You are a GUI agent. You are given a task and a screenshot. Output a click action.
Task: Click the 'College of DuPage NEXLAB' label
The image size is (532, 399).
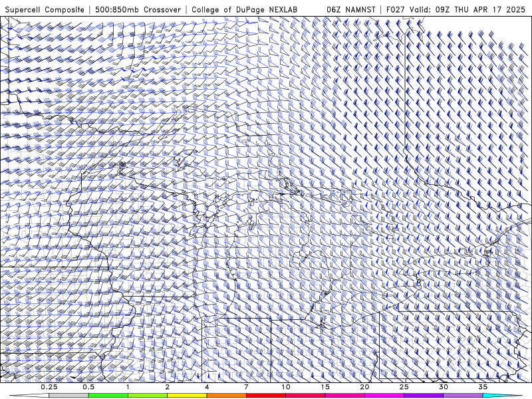[x=244, y=10]
